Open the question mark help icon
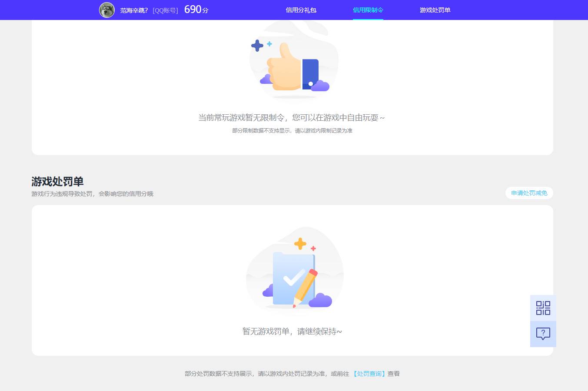This screenshot has height=391, width=588. click(543, 334)
